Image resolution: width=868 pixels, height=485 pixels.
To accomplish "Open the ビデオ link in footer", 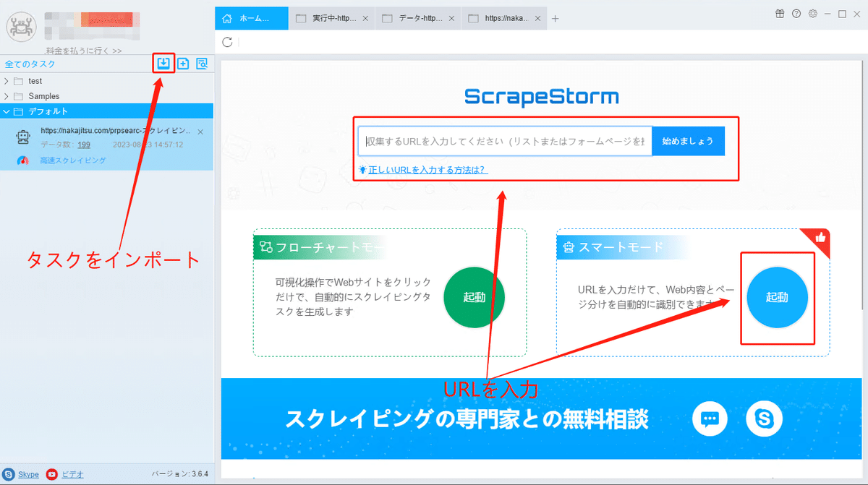I will click(72, 475).
